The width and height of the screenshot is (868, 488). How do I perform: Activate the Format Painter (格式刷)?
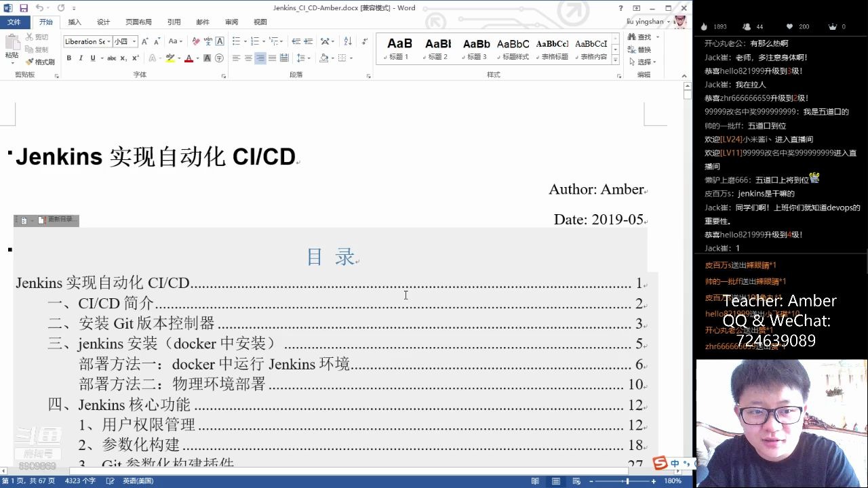click(39, 62)
